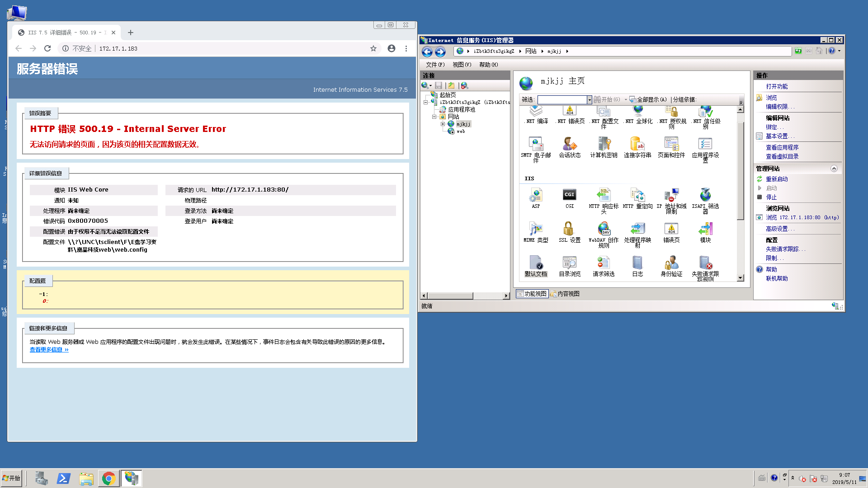868x488 pixels.
Task: Click 重新启动 to restart the site
Action: coord(777,179)
